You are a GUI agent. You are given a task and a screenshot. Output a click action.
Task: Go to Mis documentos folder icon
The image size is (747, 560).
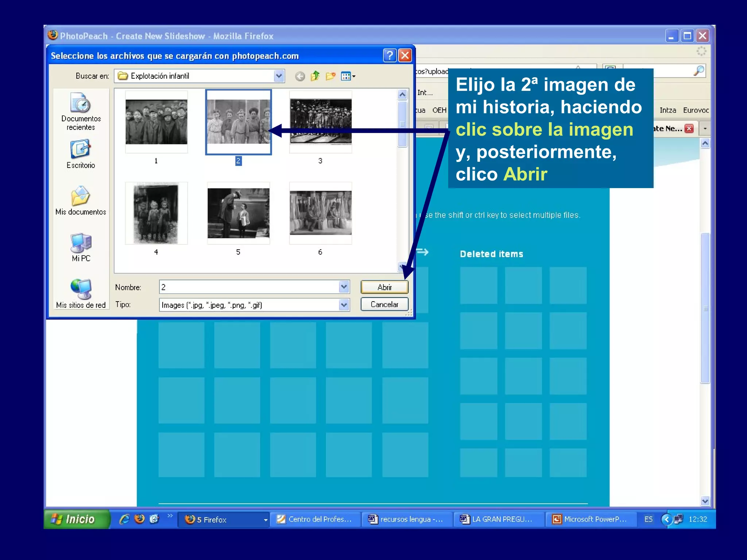81,196
